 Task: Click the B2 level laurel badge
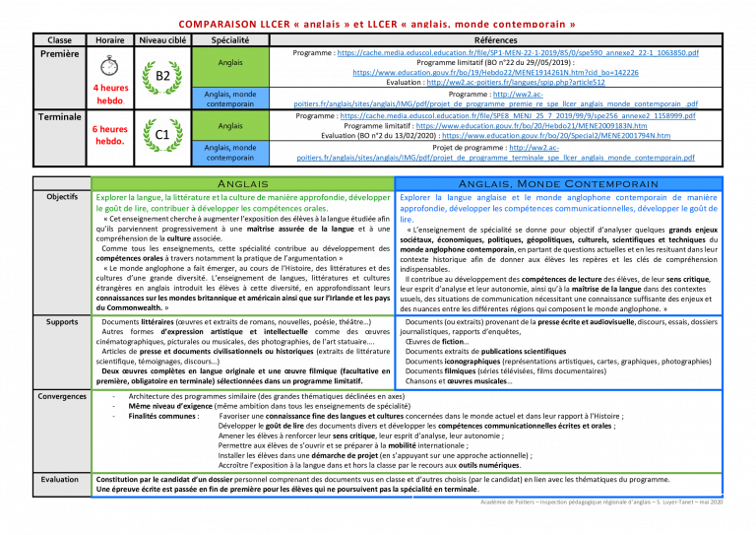(x=161, y=77)
